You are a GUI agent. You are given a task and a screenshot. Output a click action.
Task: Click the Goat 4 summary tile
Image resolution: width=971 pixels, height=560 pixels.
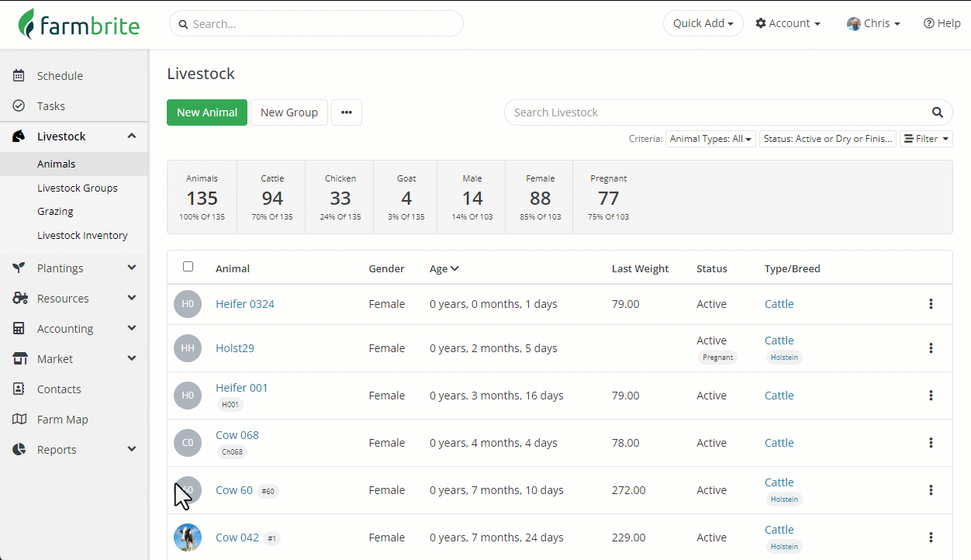pyautogui.click(x=406, y=198)
